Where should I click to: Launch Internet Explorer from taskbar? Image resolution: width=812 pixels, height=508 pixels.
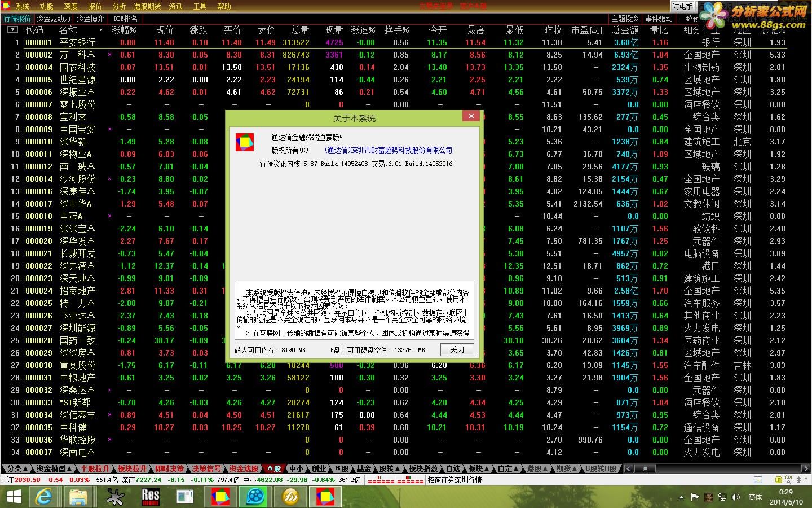click(x=43, y=497)
